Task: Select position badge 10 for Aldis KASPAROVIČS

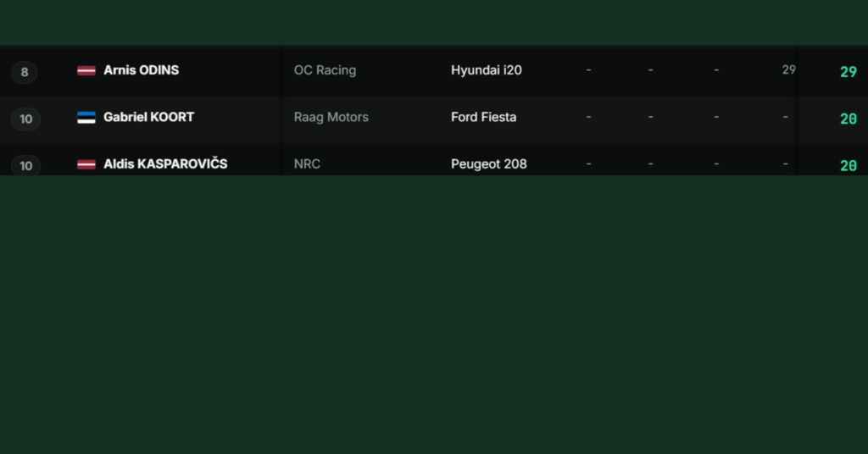Action: (x=26, y=165)
